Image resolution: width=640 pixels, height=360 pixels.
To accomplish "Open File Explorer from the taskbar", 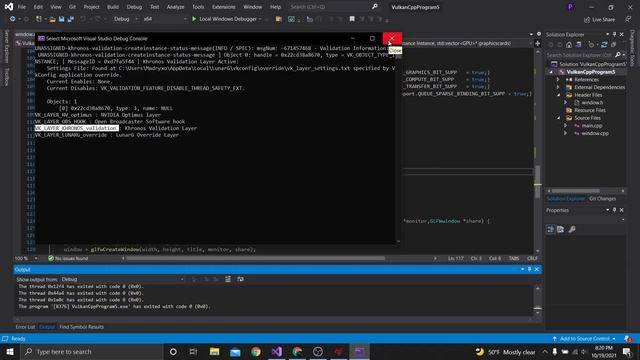I will pos(215,351).
